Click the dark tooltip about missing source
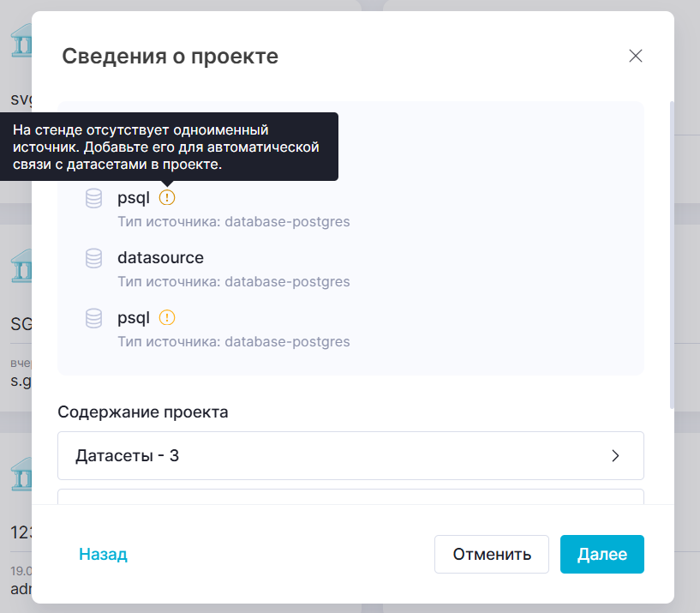 click(167, 147)
